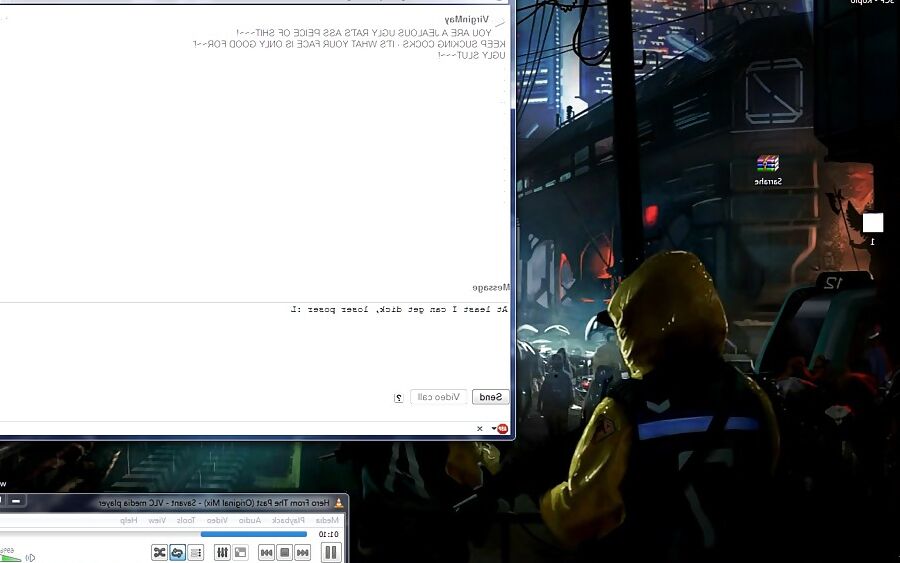Pause playback in VLC media player
Image resolution: width=900 pixels, height=563 pixels.
[x=331, y=553]
